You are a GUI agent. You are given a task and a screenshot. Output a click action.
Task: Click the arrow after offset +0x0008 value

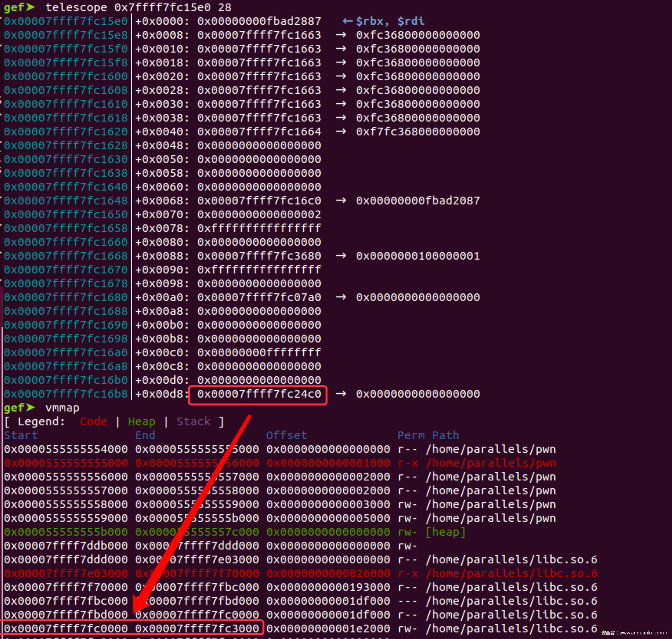341,35
